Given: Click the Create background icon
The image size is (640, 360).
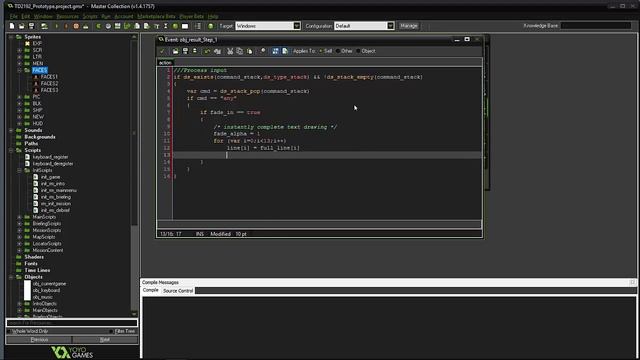Looking at the screenshot, I should (x=118, y=26).
